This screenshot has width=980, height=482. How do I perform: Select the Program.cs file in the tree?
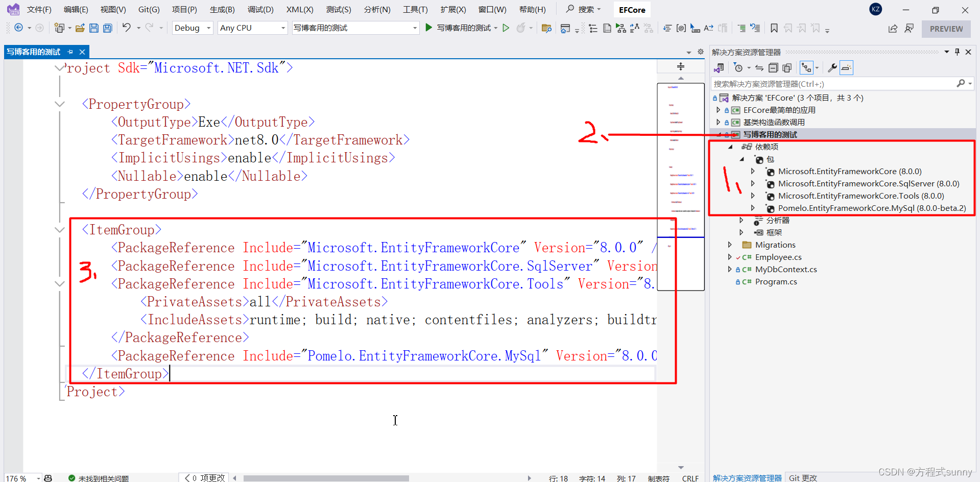pyautogui.click(x=776, y=281)
